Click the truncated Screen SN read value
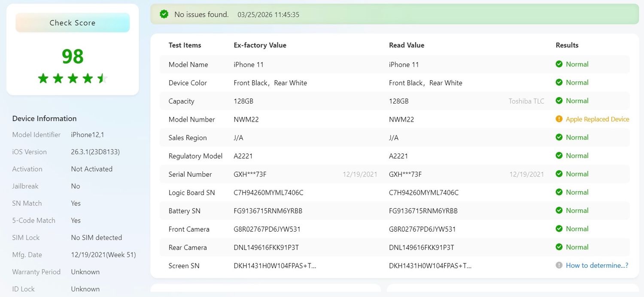Screen dimensions: 644x297 pyautogui.click(x=430, y=266)
